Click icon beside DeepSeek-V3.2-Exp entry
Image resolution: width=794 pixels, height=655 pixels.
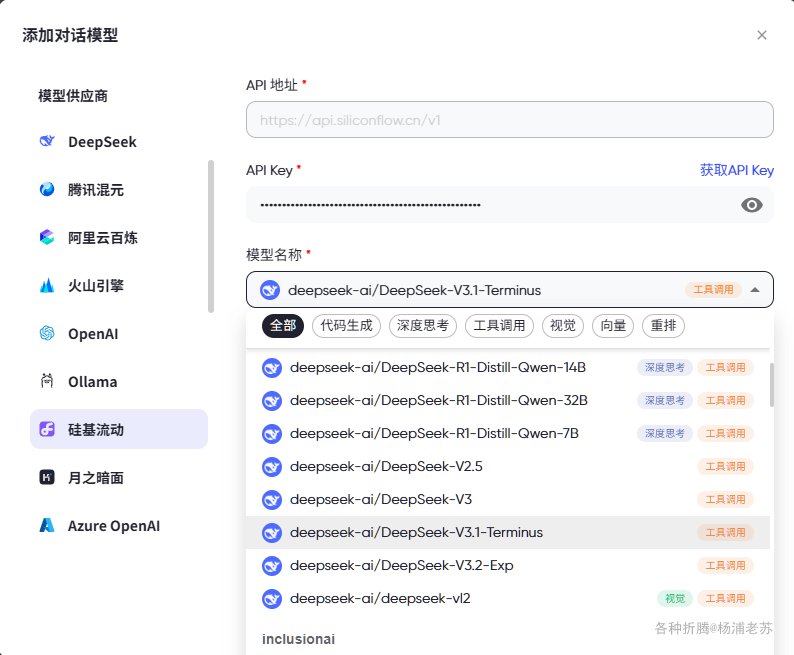[272, 566]
